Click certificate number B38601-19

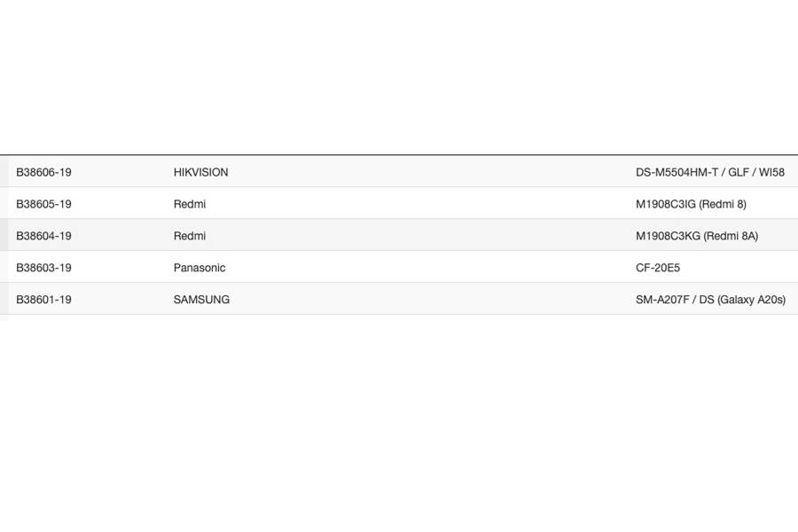[43, 300]
